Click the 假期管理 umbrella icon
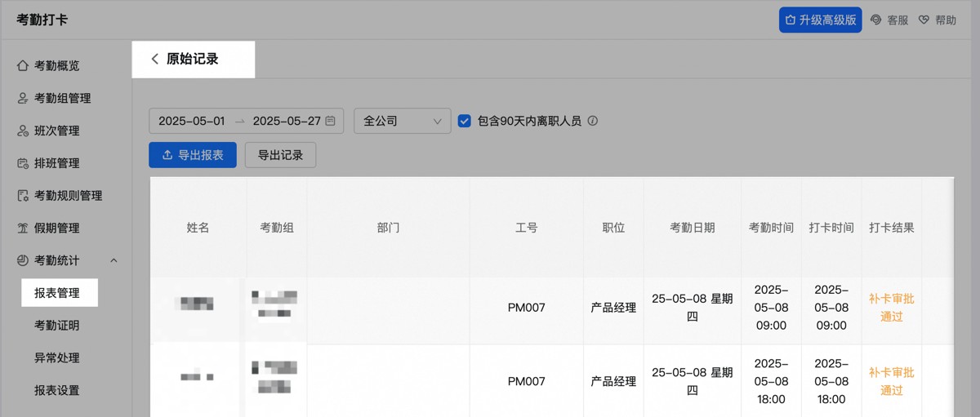 coord(23,228)
